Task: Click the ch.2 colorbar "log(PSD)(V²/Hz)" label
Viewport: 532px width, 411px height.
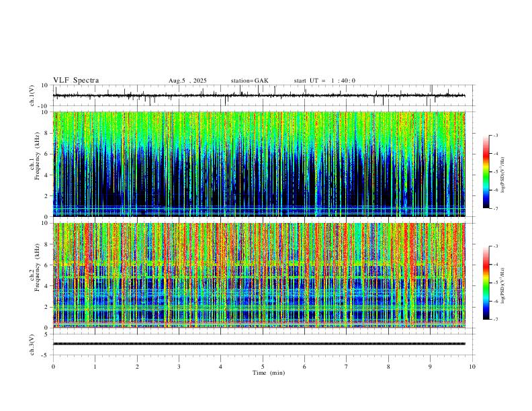Action: coord(503,286)
